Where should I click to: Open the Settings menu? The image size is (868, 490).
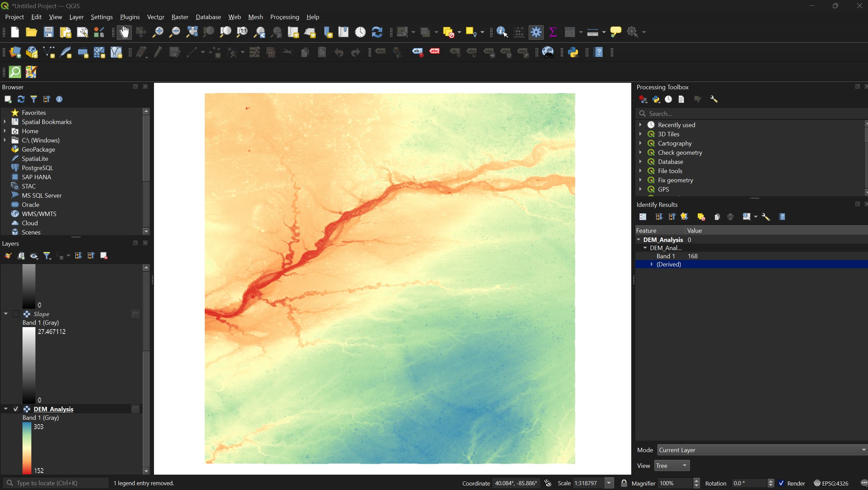click(x=102, y=17)
